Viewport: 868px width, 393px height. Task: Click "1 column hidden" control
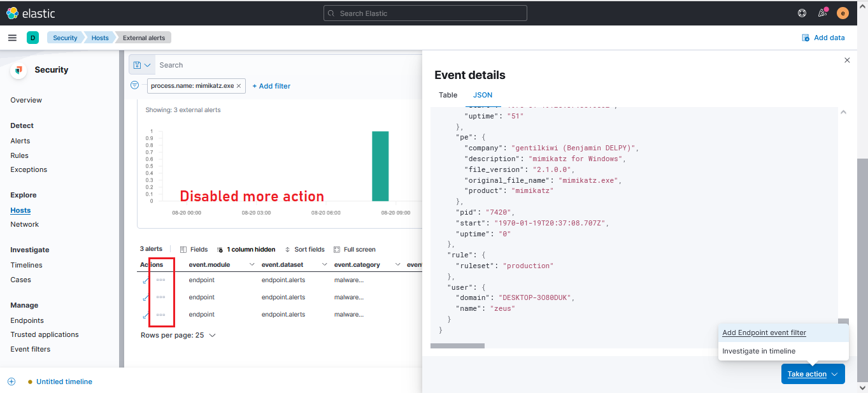[x=246, y=250]
